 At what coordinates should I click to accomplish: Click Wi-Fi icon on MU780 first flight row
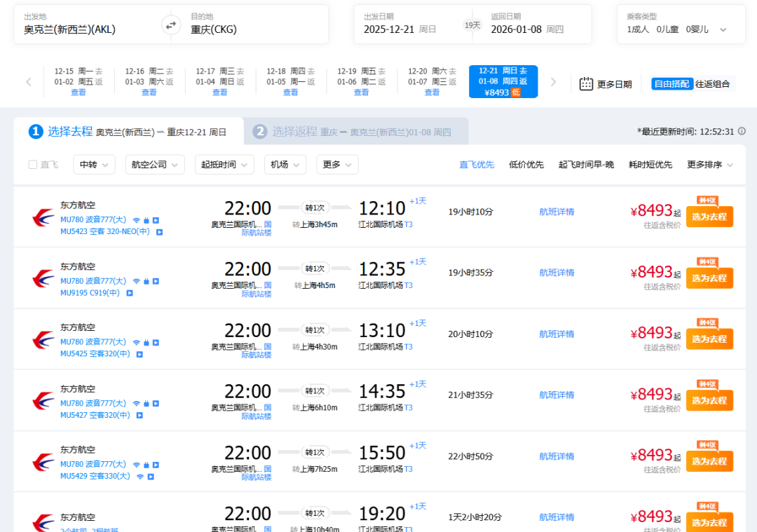point(136,220)
